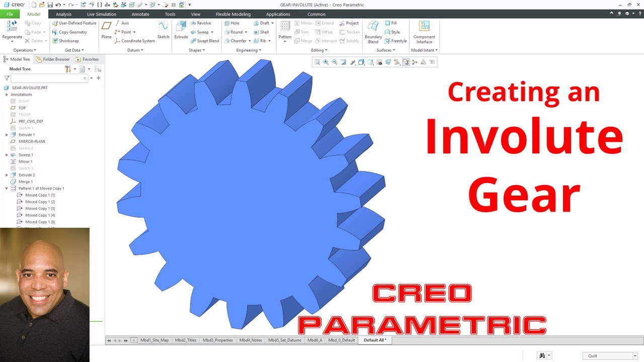Expand the Shapes group dropdown
Screen dimensions: 644x362
(197, 50)
